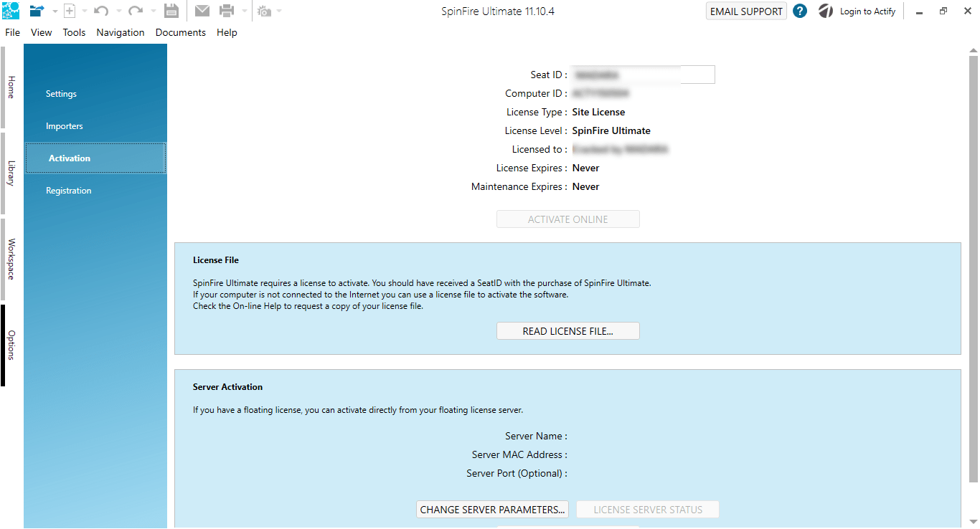Click the Server Activation heading
This screenshot has height=529, width=980.
pos(227,387)
